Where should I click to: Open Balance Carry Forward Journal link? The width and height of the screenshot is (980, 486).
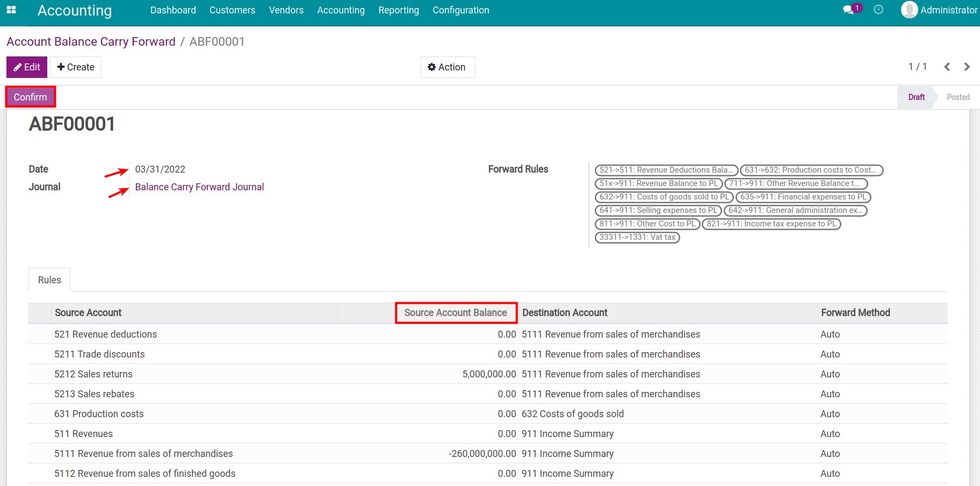click(199, 187)
